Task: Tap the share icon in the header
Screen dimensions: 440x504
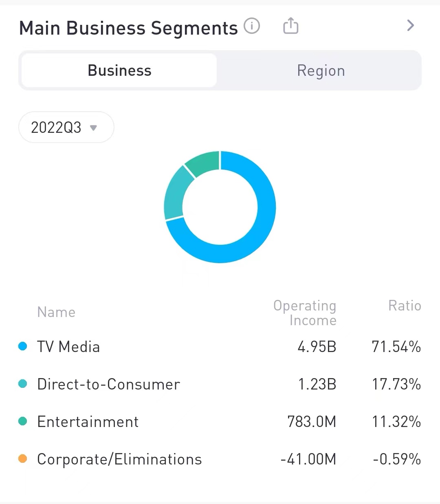Action: (x=290, y=26)
